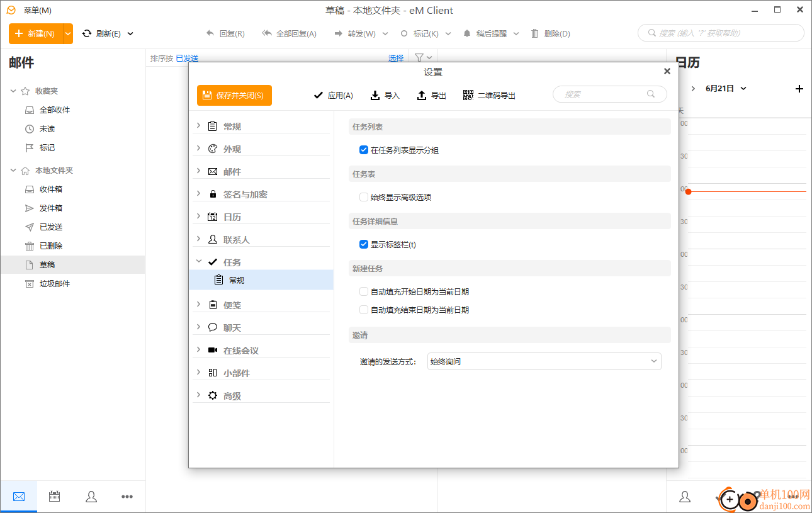Open the 菜单(M) main menu
This screenshot has height=513, width=812.
click(x=38, y=10)
